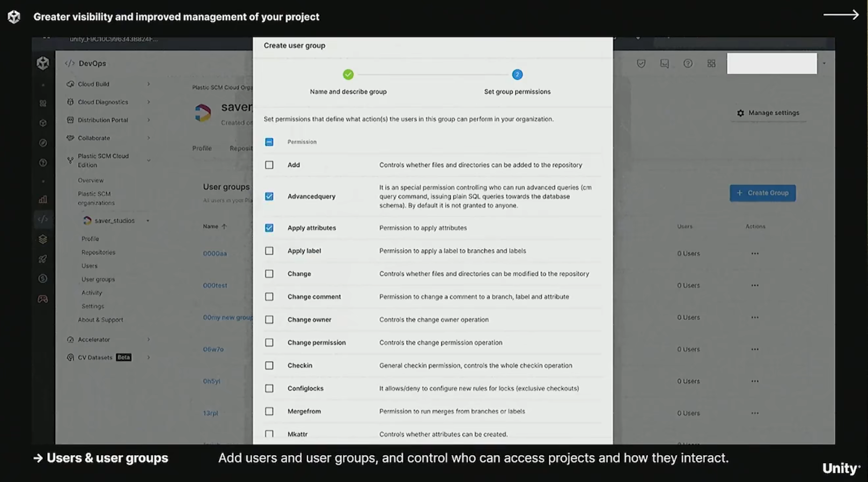Click the Distribution Portal store icon
Screen dimensions: 868x482
coord(70,120)
